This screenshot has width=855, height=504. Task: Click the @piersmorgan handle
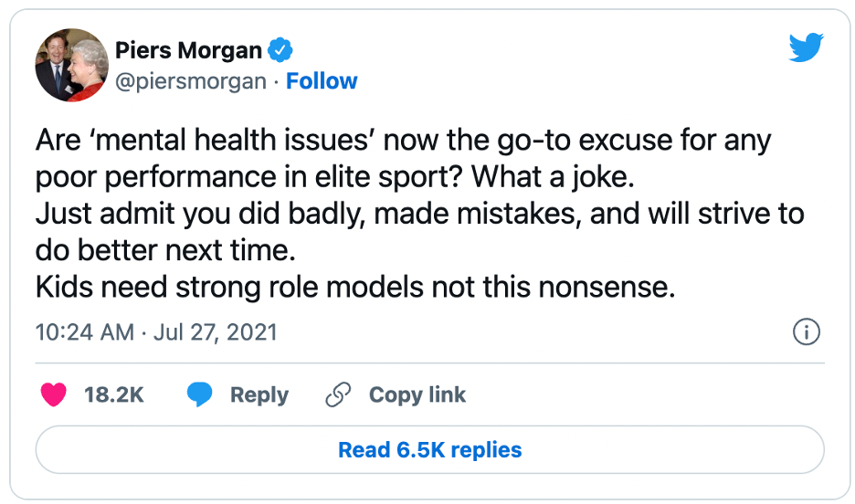coord(190,81)
